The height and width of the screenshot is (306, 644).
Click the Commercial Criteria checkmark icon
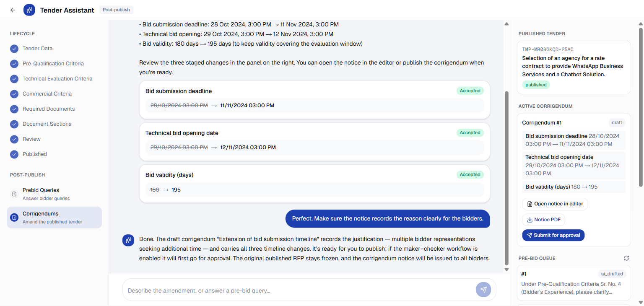(x=14, y=94)
